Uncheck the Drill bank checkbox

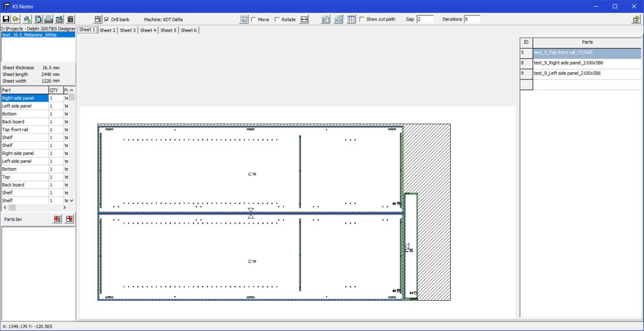(x=107, y=20)
